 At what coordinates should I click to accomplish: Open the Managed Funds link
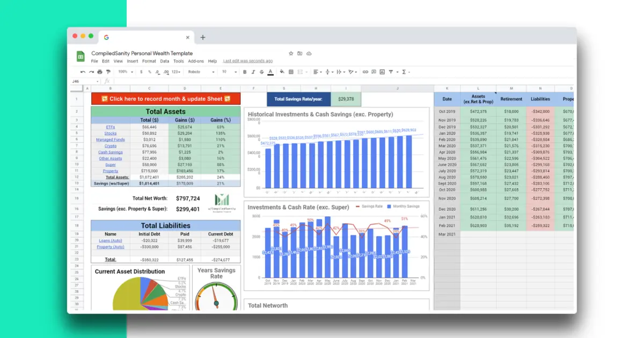[x=110, y=139]
